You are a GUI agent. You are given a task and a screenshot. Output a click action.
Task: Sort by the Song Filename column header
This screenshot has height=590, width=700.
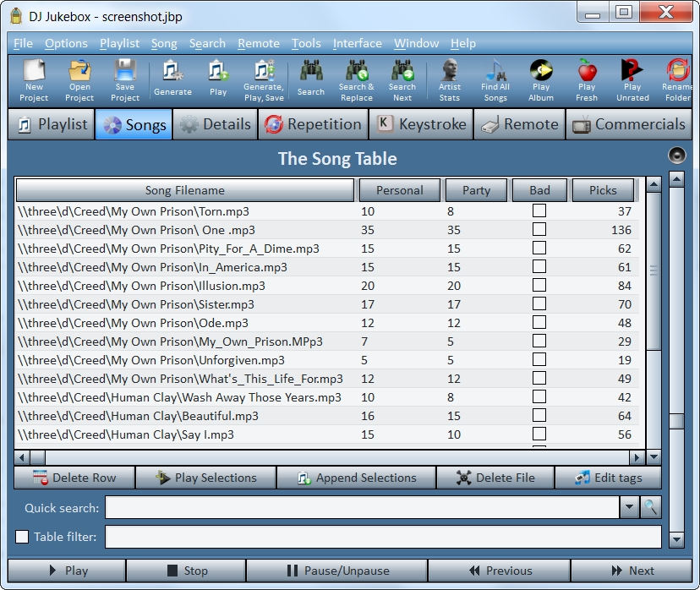[x=185, y=190]
